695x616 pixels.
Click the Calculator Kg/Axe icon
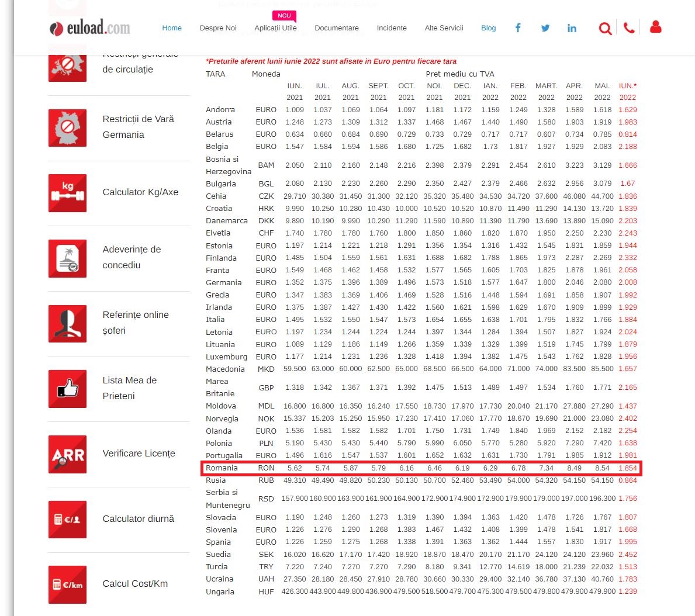click(67, 193)
